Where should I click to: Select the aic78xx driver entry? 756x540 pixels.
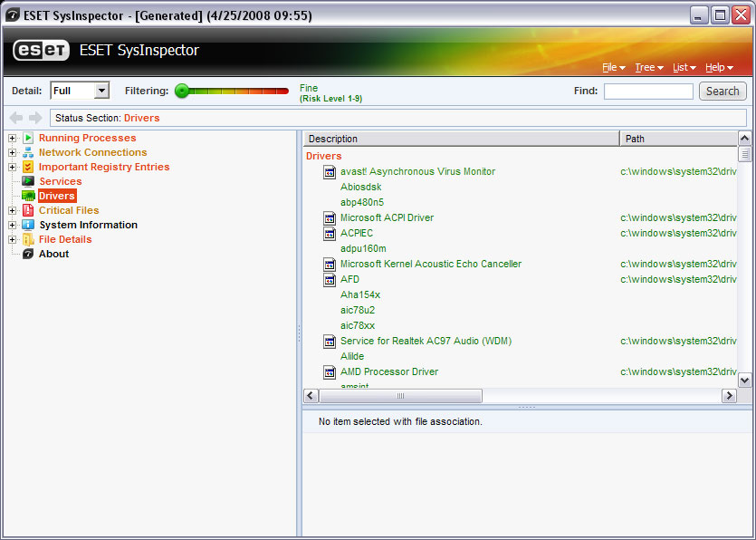click(358, 326)
